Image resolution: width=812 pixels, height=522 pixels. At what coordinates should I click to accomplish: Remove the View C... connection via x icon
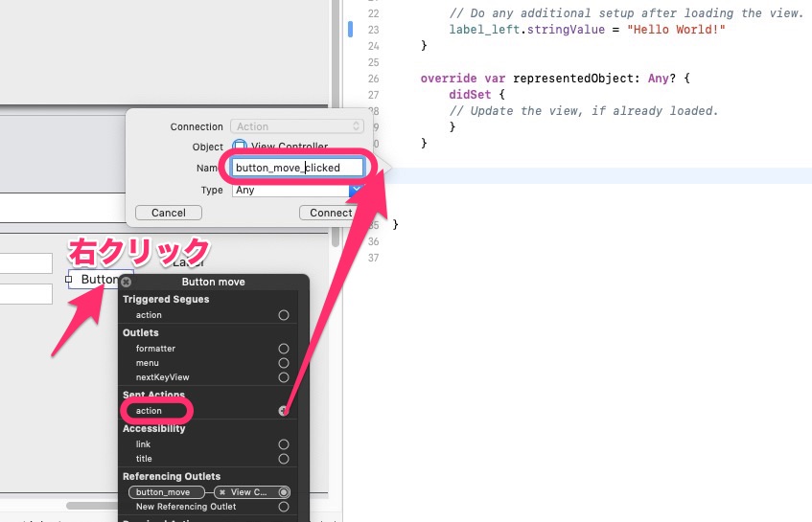(x=222, y=492)
